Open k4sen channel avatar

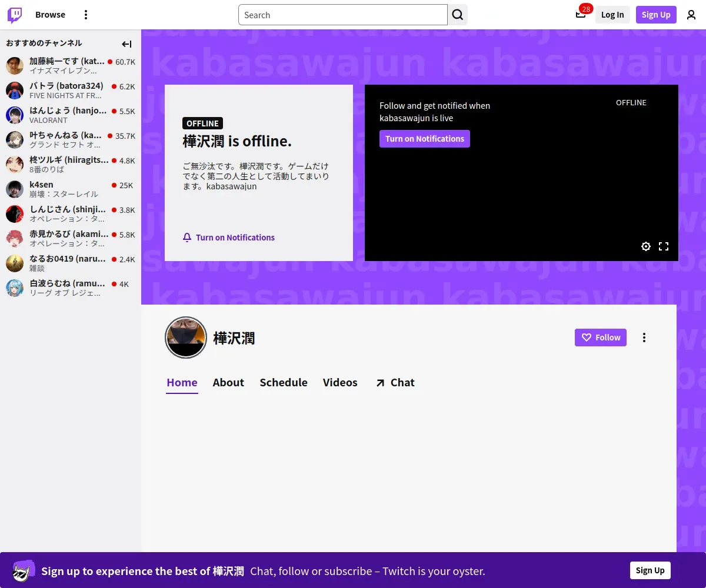(15, 189)
